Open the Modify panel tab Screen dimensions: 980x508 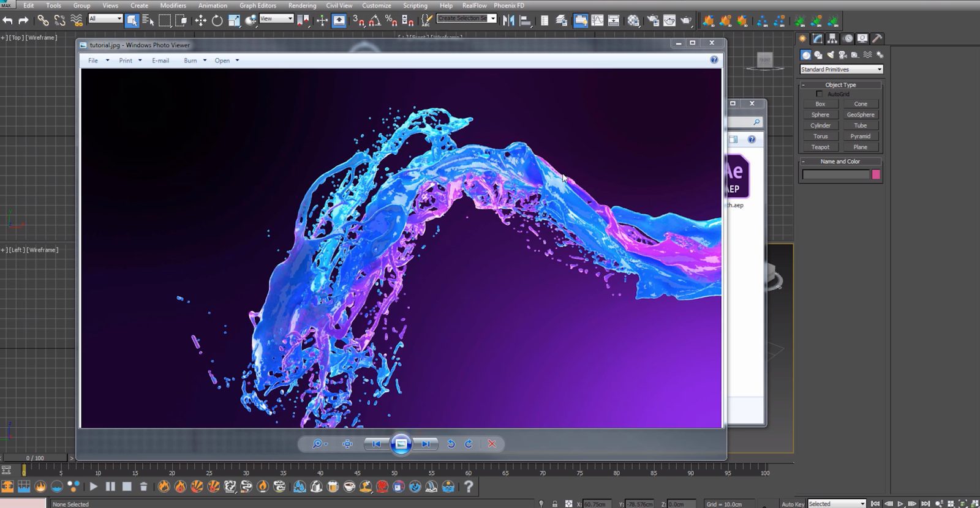click(818, 39)
